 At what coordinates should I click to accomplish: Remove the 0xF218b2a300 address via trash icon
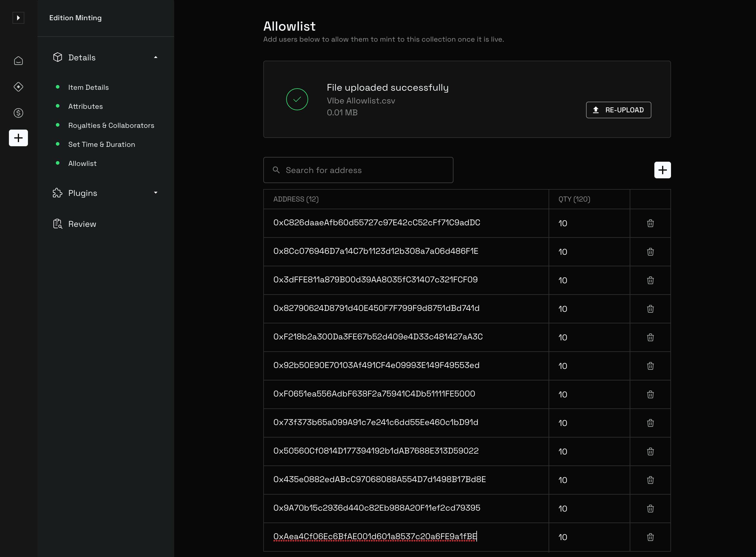(650, 338)
